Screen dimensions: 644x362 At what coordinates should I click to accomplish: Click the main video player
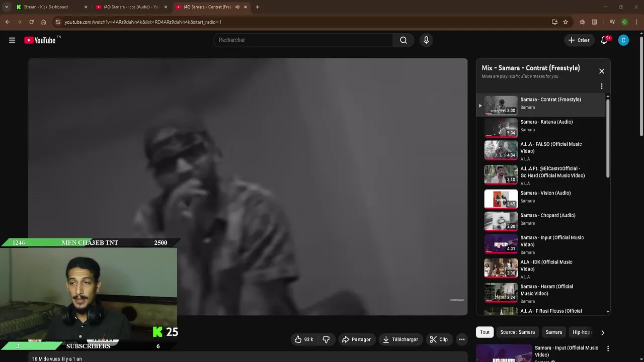pyautogui.click(x=248, y=187)
